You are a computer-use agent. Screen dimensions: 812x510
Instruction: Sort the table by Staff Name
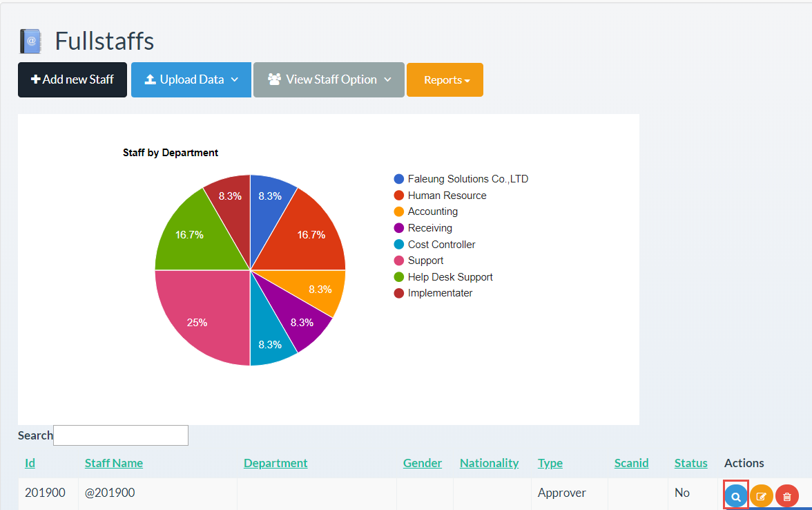coord(113,462)
